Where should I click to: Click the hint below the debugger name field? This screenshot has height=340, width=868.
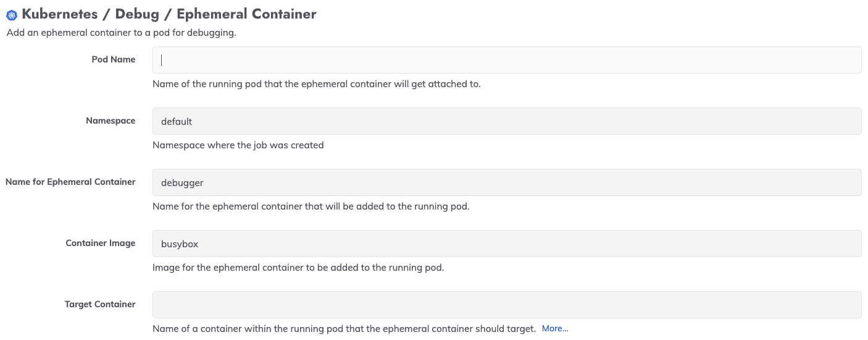tap(311, 206)
